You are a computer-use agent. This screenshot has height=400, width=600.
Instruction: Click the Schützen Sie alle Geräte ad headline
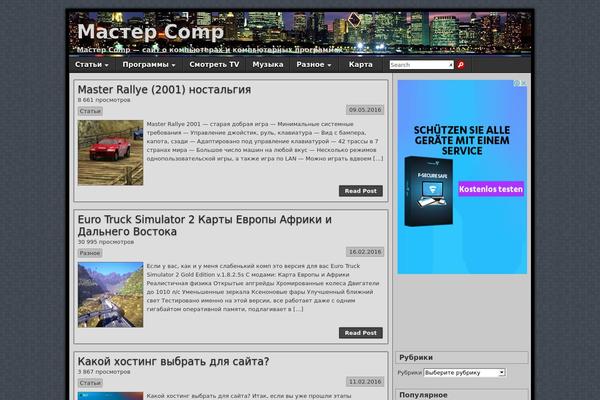[462, 140]
